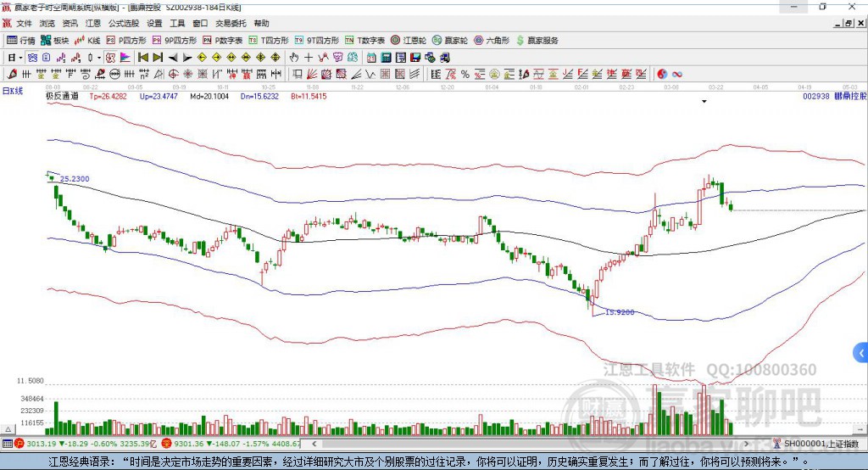Click the blue infinity loop icon
The image size is (868, 470).
[676, 74]
